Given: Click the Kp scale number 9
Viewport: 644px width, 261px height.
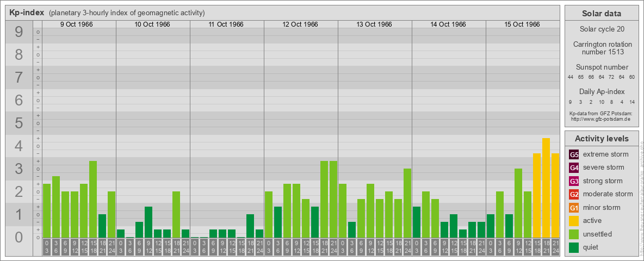Looking at the screenshot, I should [18, 32].
